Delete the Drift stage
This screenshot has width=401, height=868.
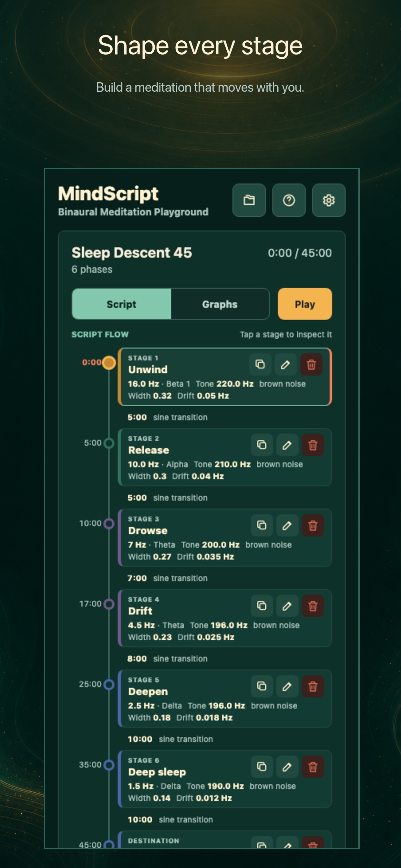pyautogui.click(x=313, y=606)
